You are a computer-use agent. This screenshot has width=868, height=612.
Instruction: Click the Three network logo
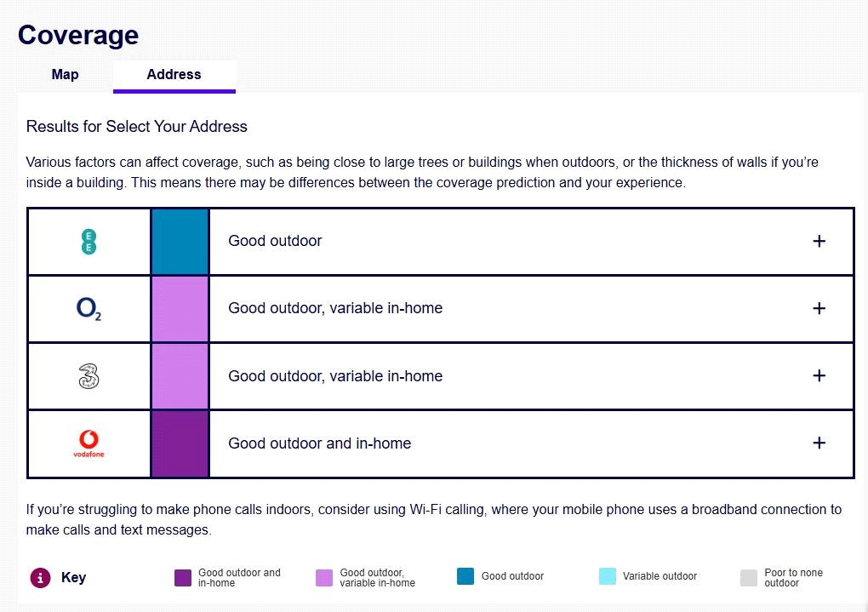pos(89,376)
